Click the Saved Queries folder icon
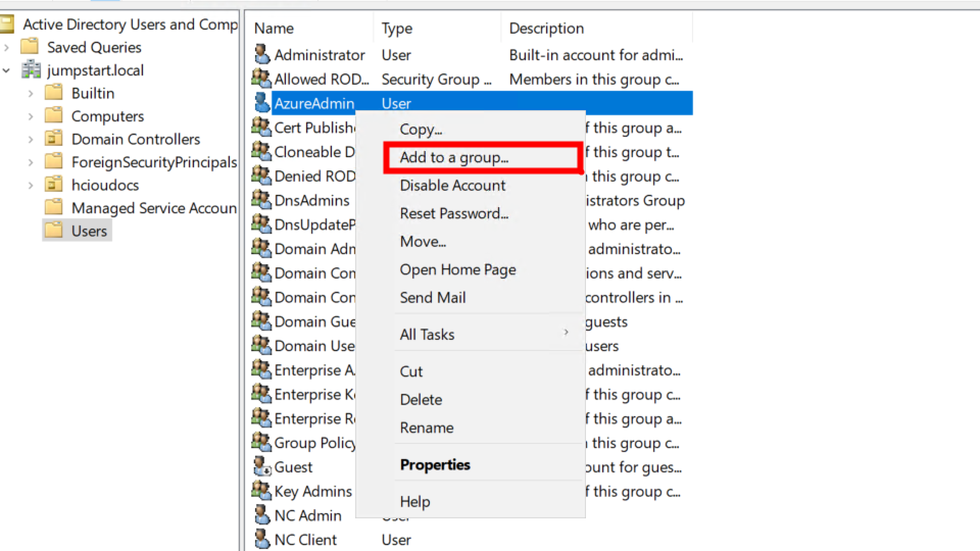 click(30, 46)
